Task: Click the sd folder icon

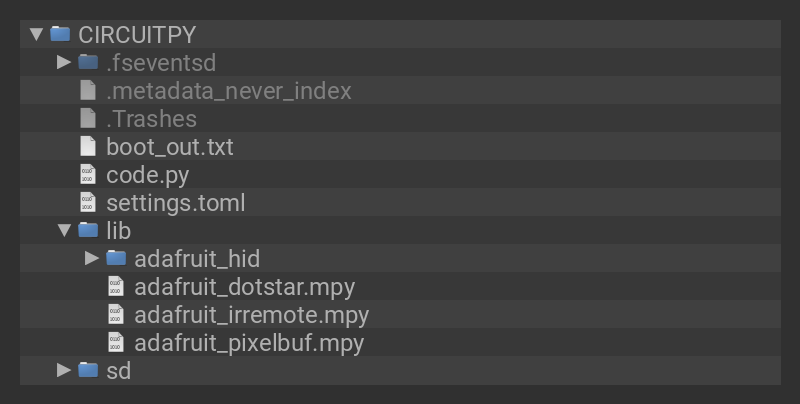Action: [x=88, y=370]
